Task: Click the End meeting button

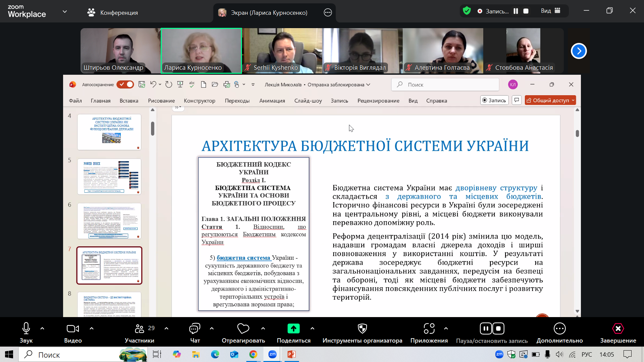Action: pyautogui.click(x=618, y=329)
